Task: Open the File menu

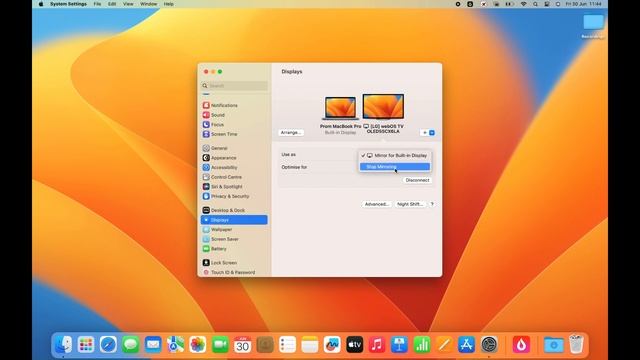Action: pos(97,4)
